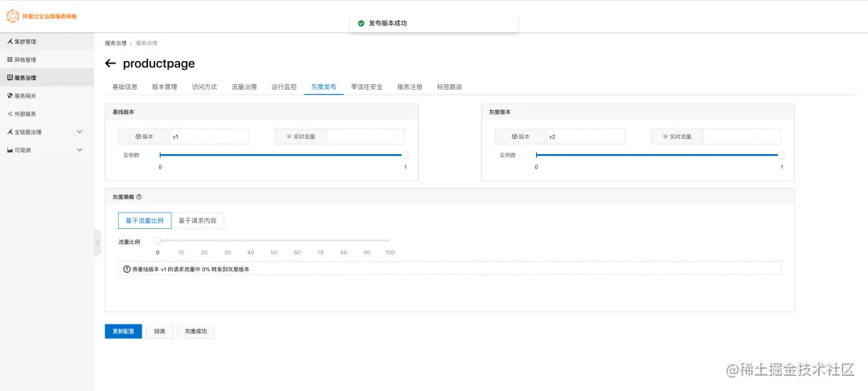Collapse the sidebar with the edge handle
The image size is (868, 391).
(x=97, y=242)
